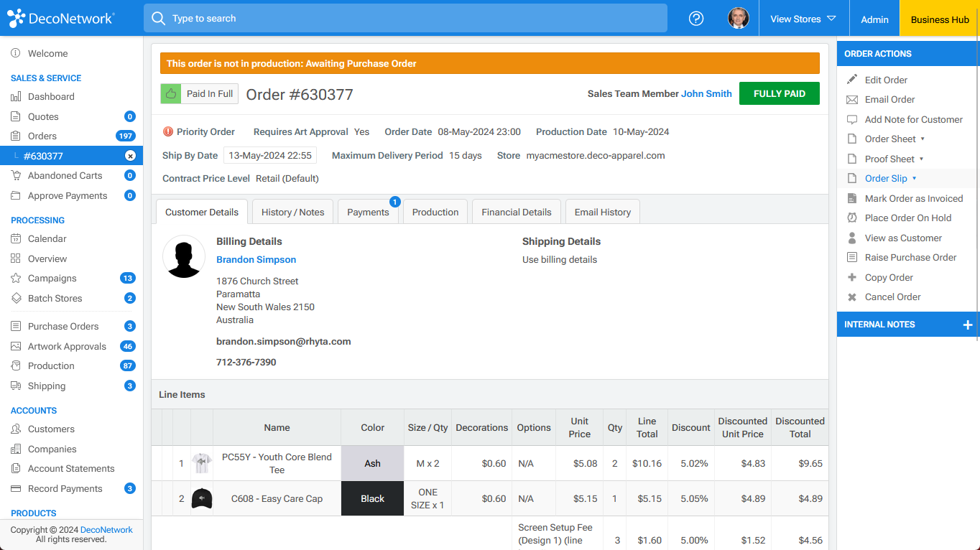
Task: Open the Email Order envelope icon
Action: pos(851,99)
